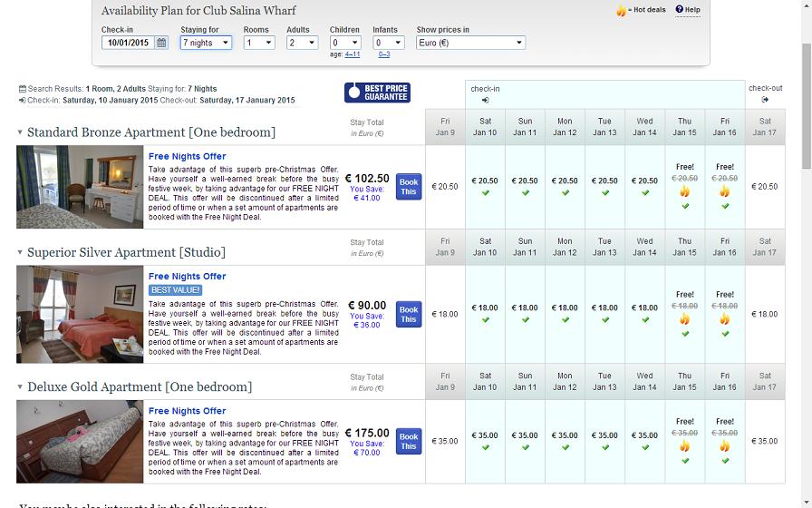This screenshot has width=812, height=508.
Task: Click green availability check under Mon Jan 12 Bronze row
Action: [565, 193]
